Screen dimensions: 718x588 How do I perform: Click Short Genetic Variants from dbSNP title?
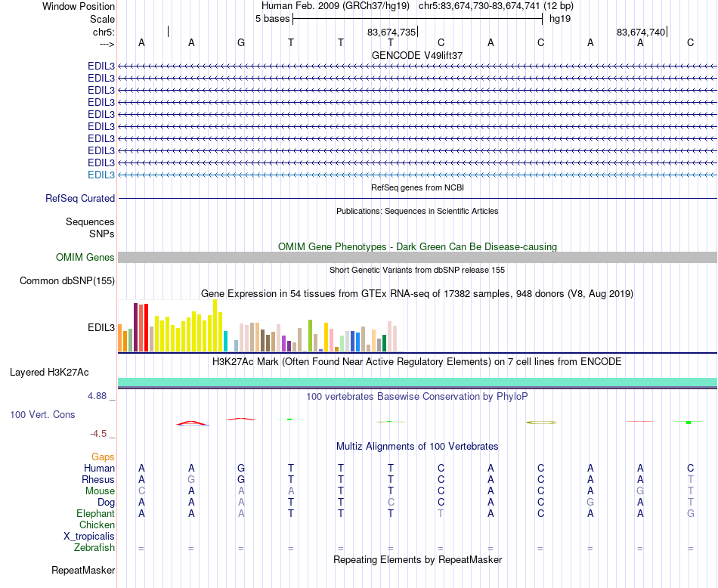[x=417, y=270]
